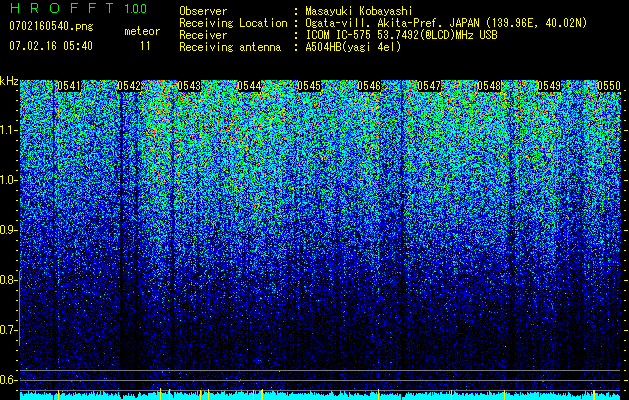Click the kHz axis unit label
Screen dimensions: 629x400
point(9,81)
